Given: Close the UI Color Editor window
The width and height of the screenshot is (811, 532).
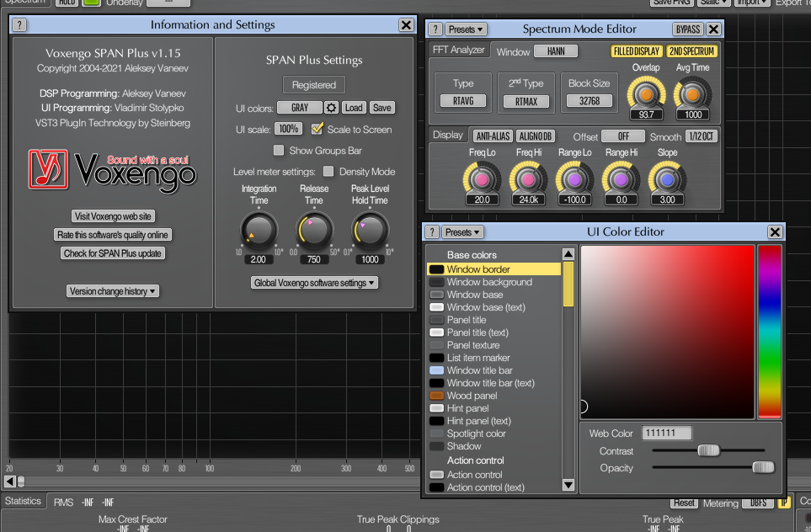Looking at the screenshot, I should point(774,232).
